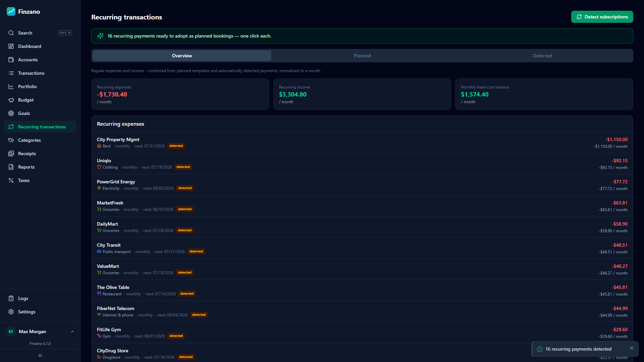Image resolution: width=644 pixels, height=362 pixels.
Task: Click the Uniqlo clothing shirt icon
Action: 99,167
